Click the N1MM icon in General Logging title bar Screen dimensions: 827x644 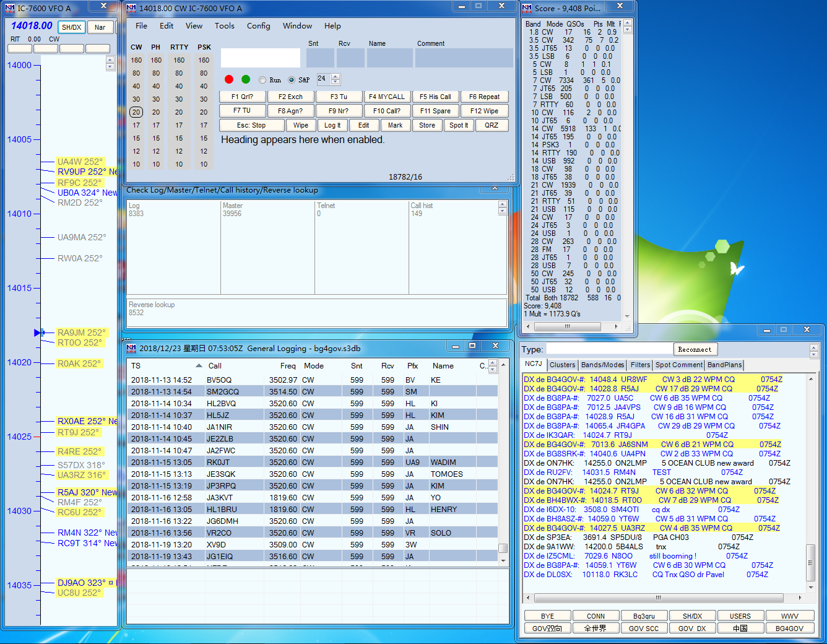(x=131, y=348)
